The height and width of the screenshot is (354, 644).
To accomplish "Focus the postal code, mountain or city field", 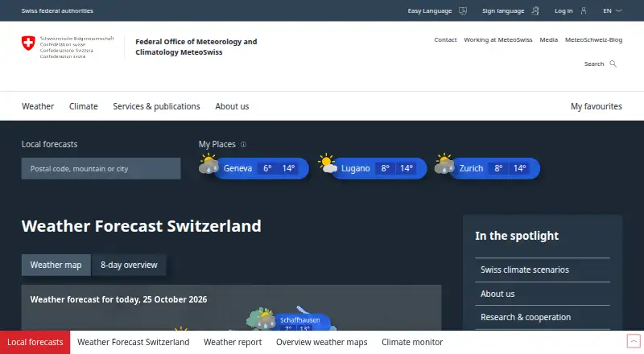I will point(101,168).
